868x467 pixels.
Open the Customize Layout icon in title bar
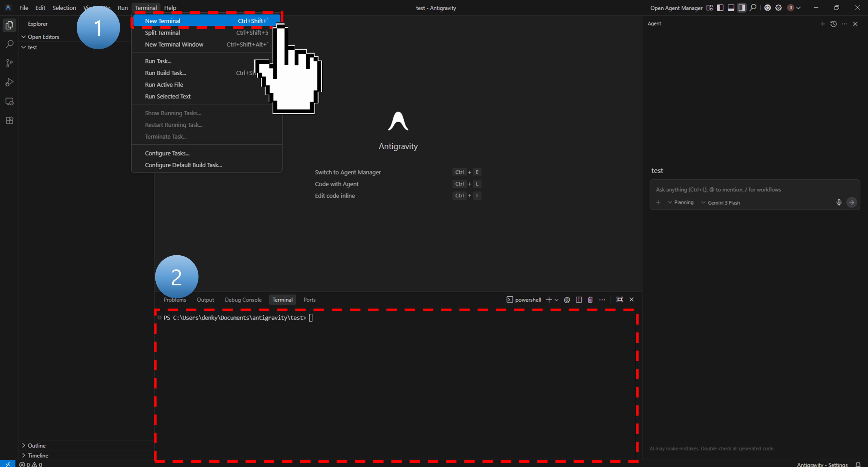(x=709, y=8)
